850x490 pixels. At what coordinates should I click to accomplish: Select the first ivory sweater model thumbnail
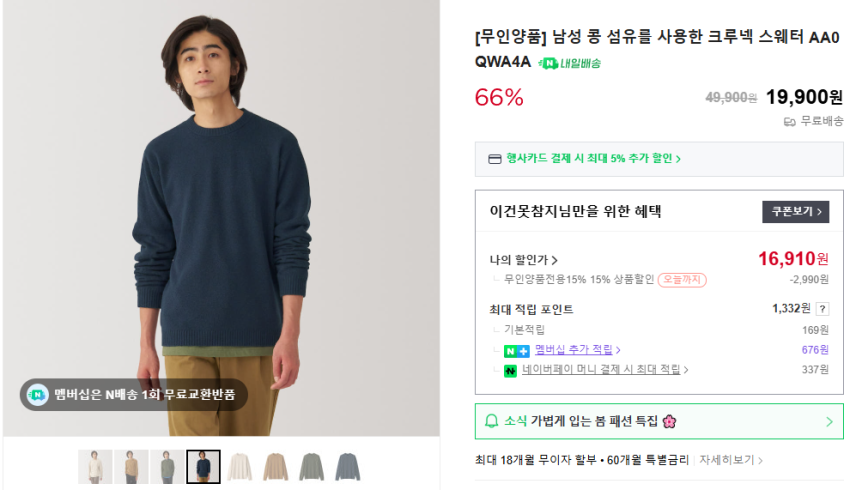(x=95, y=467)
